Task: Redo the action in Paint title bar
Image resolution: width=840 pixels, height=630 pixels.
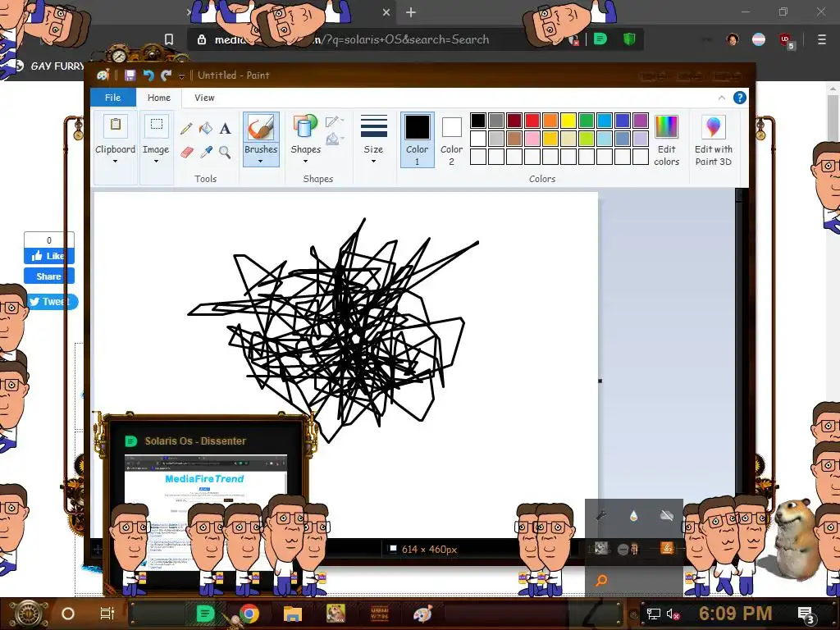Action: click(166, 75)
